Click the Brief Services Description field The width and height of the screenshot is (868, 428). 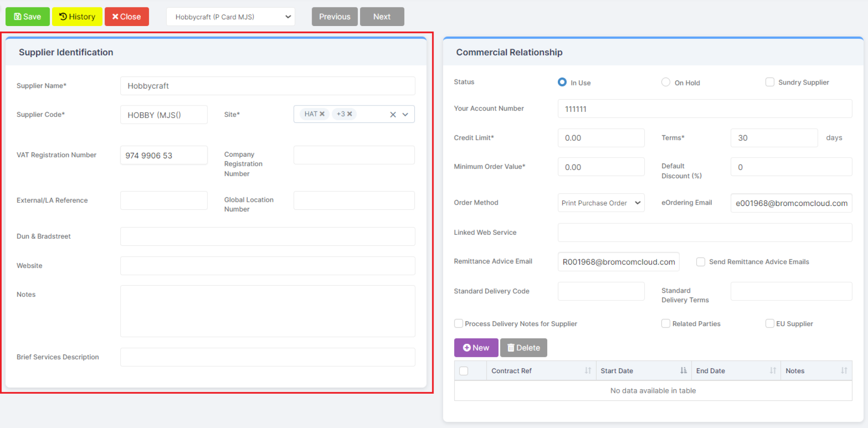pyautogui.click(x=268, y=357)
